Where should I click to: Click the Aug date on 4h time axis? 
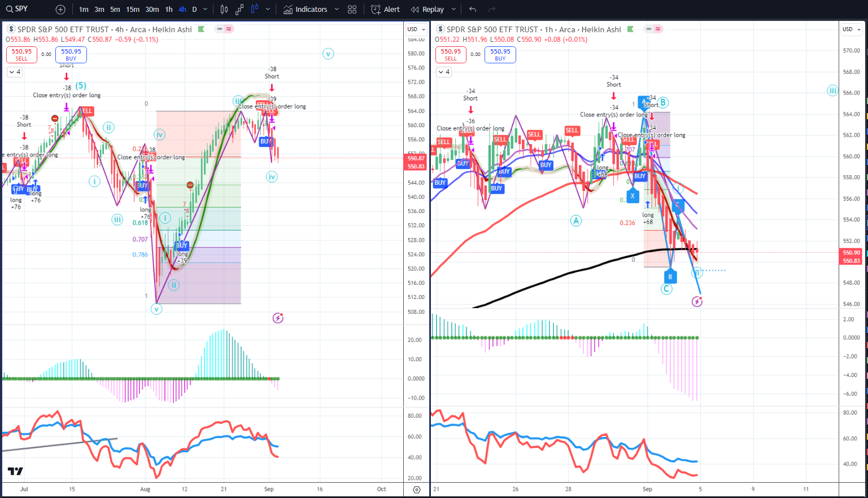pyautogui.click(x=145, y=489)
